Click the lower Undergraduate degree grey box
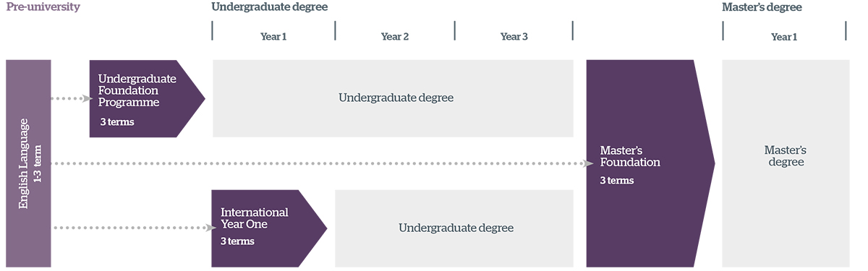Screen dimensions: 868x271 [454, 228]
